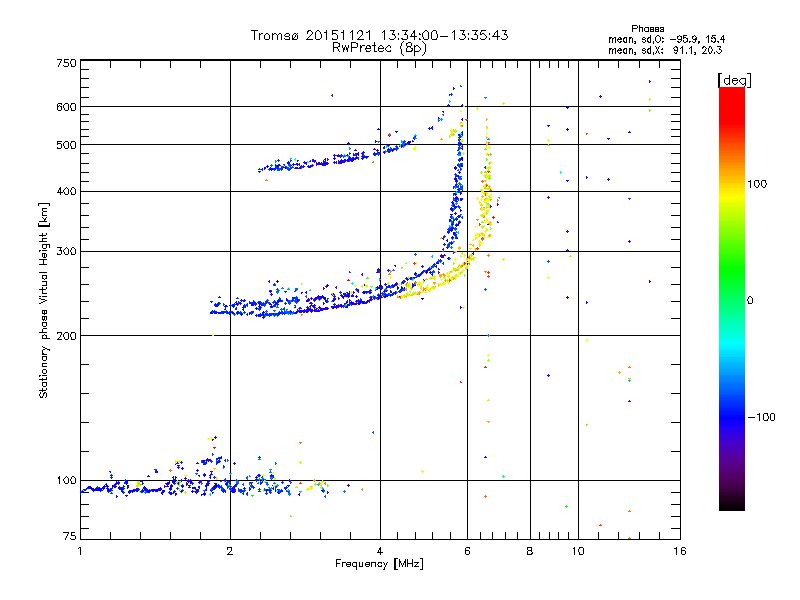Click the y-axis tick label '200'

(x=67, y=336)
